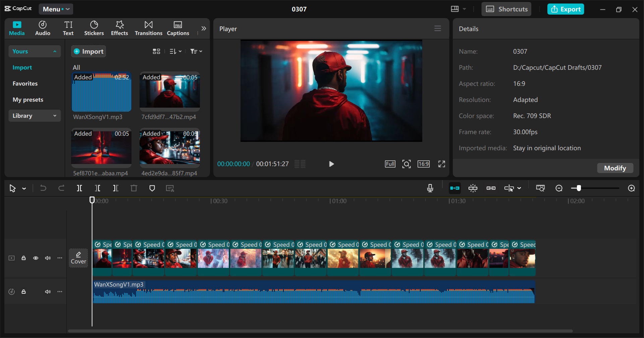Toggle the main track magnet
Screen dimensions: 644x338
click(455, 188)
